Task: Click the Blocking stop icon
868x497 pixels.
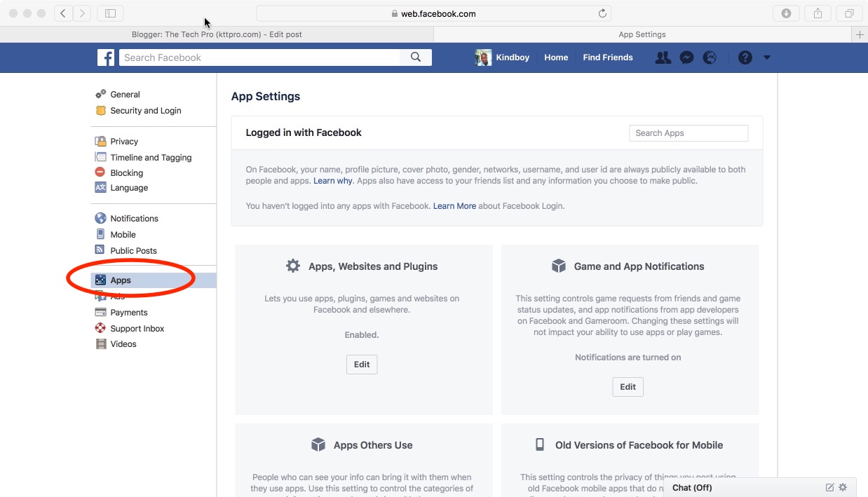Action: tap(100, 172)
